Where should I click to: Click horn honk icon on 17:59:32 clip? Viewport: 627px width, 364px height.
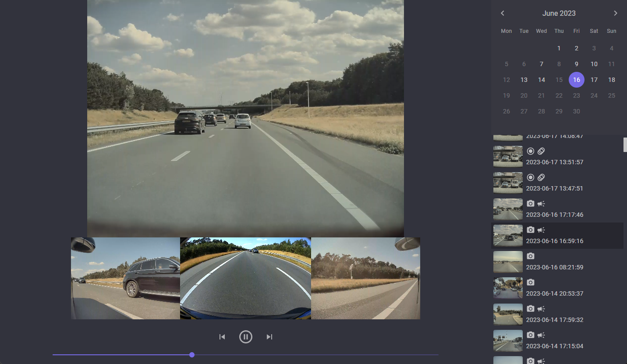coord(541,309)
